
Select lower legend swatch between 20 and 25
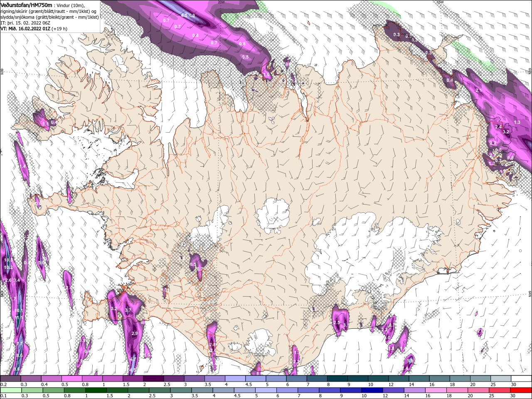tap(478, 390)
